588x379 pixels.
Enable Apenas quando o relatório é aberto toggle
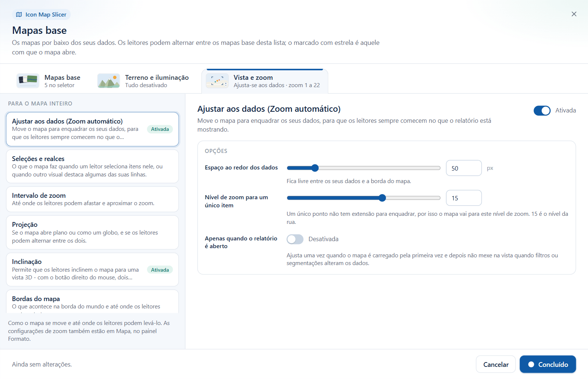[x=295, y=239]
